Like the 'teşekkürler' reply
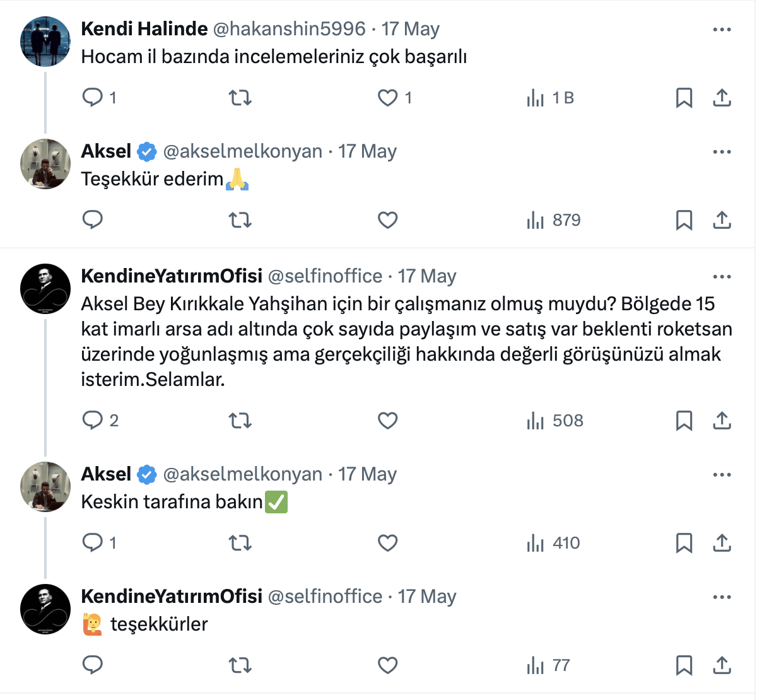Viewport: 762px width, 700px height. (x=387, y=665)
